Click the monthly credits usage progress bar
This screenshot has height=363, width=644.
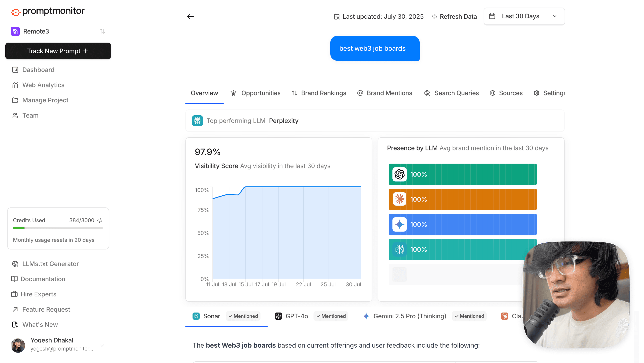tap(58, 228)
